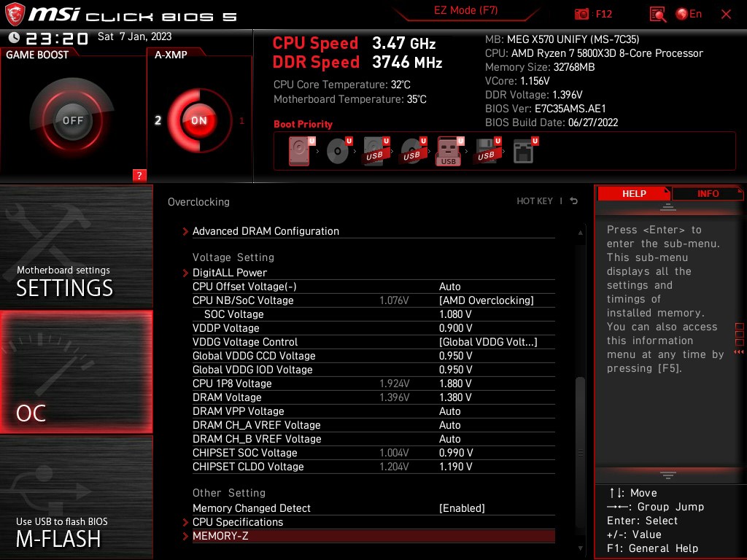747x560 pixels.
Task: Select the USB flash drive in Boot Priority
Action: pos(447,151)
